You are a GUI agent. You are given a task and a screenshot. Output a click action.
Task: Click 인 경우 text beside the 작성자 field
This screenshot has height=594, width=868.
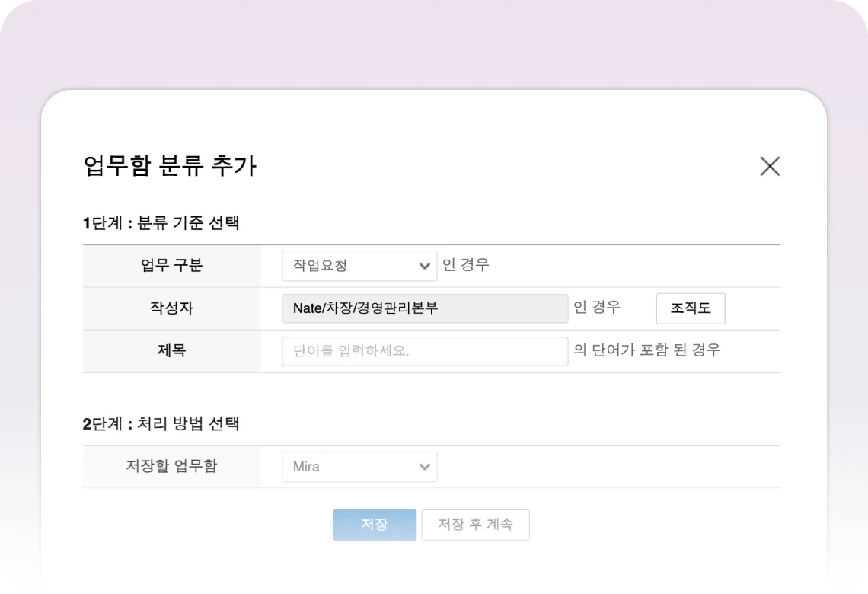pyautogui.click(x=598, y=308)
